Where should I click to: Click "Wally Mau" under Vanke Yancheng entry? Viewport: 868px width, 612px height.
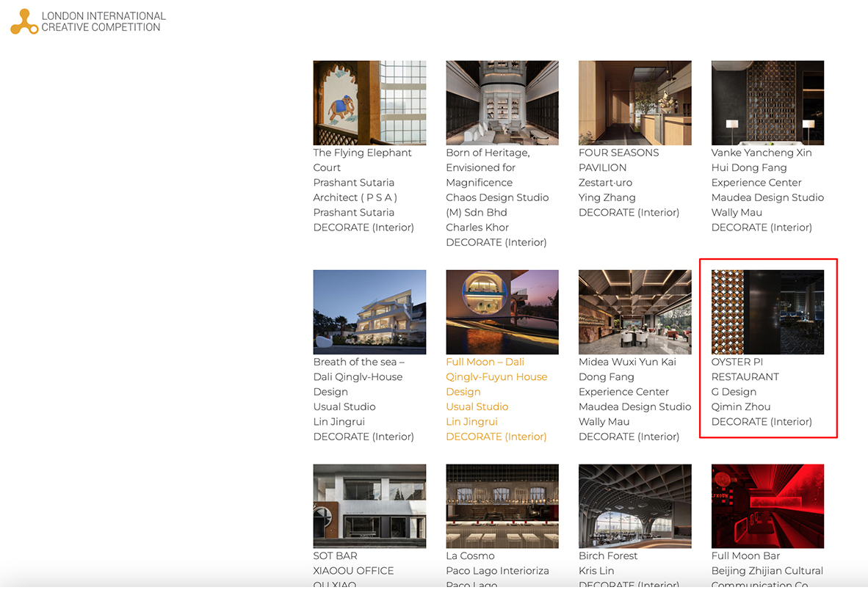pos(737,213)
